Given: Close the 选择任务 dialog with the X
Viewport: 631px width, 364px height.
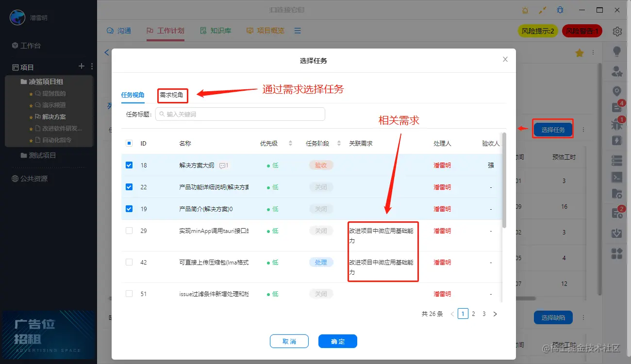Looking at the screenshot, I should point(505,59).
